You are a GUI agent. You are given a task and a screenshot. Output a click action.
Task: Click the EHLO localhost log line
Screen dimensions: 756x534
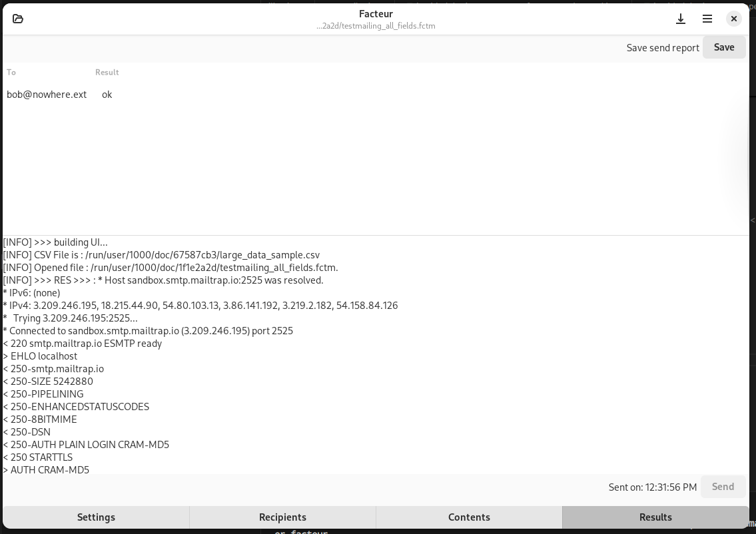coord(40,356)
